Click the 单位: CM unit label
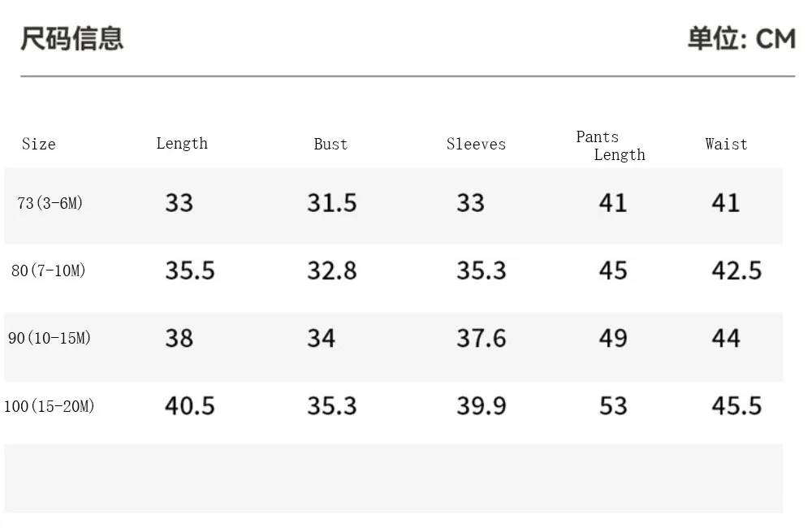812x528 pixels. pos(741,39)
